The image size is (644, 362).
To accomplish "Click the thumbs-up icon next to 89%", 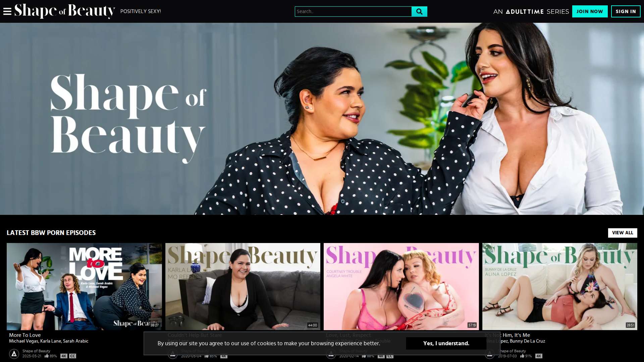I will pyautogui.click(x=47, y=356).
